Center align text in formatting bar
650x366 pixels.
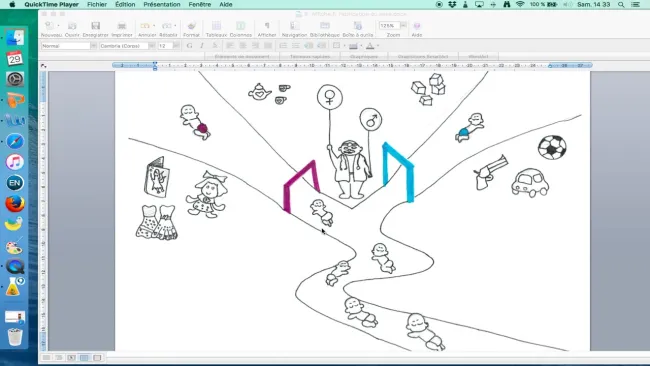point(243,46)
